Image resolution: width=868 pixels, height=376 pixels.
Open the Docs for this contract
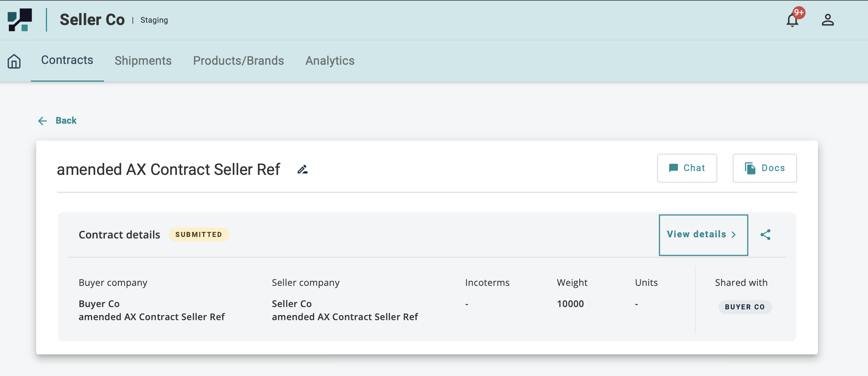pyautogui.click(x=765, y=168)
